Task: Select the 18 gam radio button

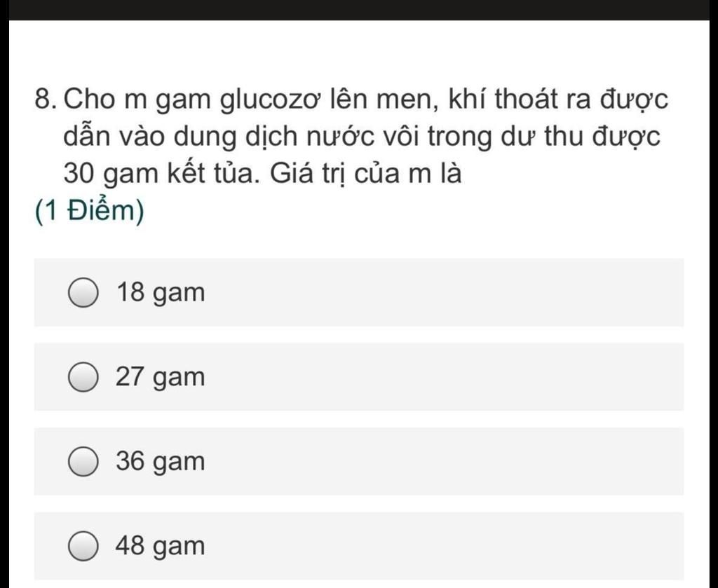Action: tap(83, 292)
